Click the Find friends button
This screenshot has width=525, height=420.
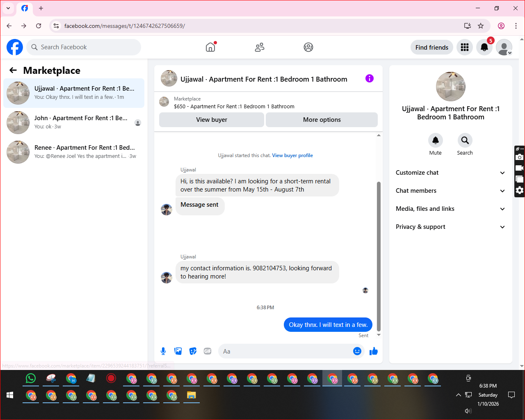[432, 47]
